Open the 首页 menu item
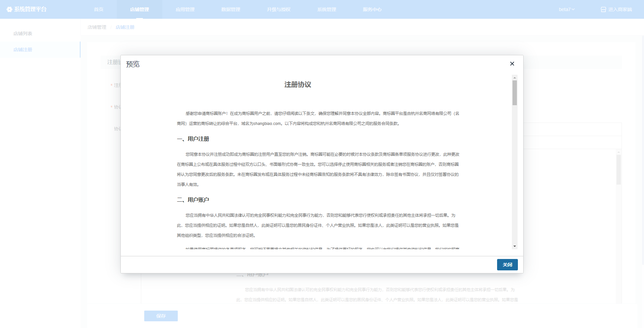Image resolution: width=644 pixels, height=328 pixels. (x=99, y=9)
